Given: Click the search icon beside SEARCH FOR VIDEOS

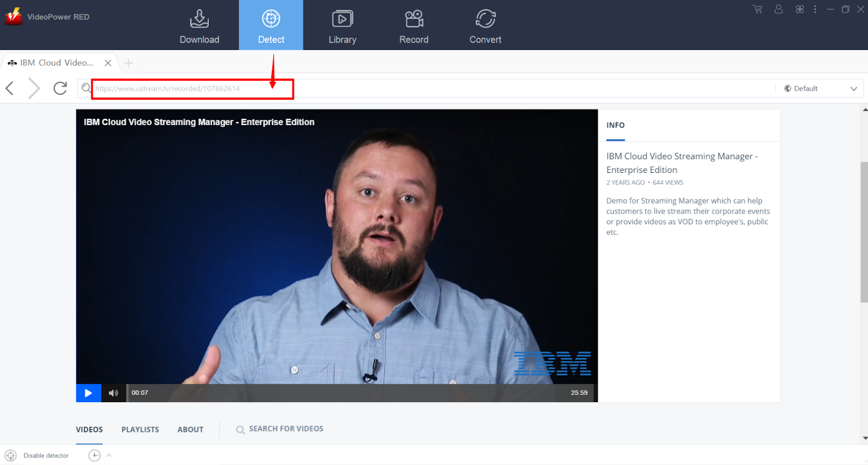Looking at the screenshot, I should click(x=240, y=429).
